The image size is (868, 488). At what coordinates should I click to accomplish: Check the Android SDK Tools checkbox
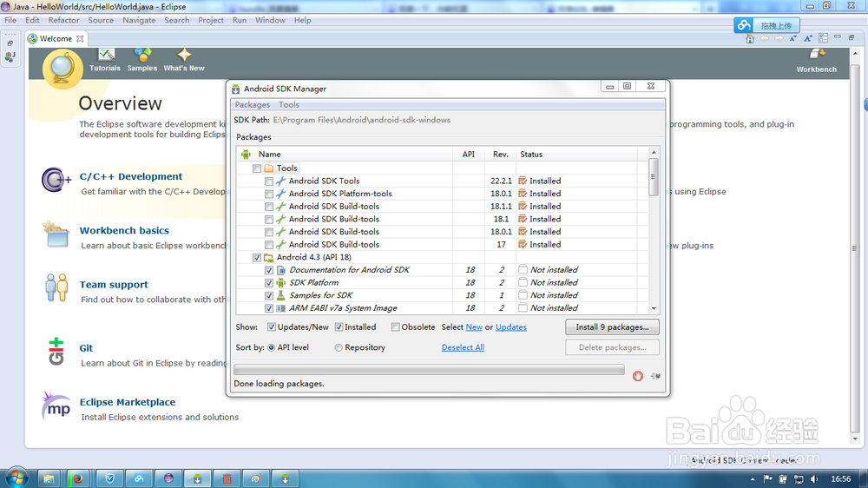pos(269,181)
